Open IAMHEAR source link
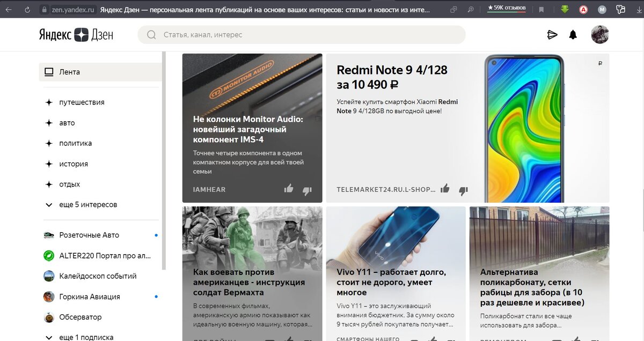 pyautogui.click(x=209, y=189)
